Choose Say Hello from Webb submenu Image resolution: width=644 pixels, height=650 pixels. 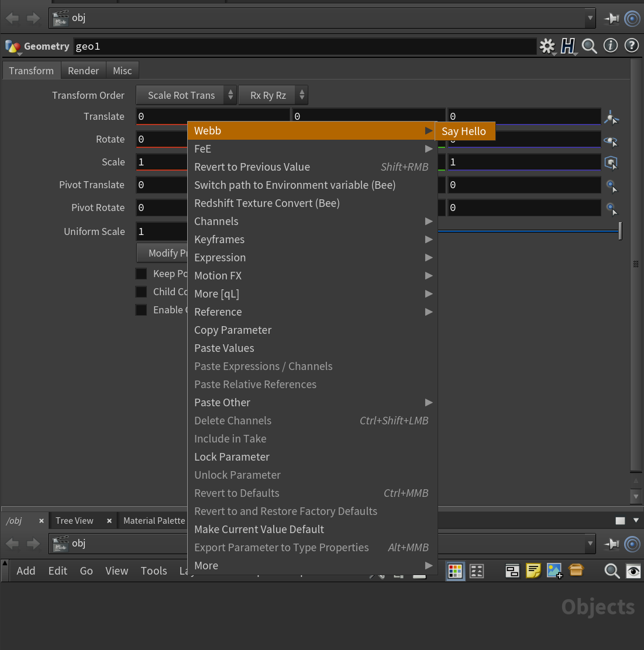465,132
